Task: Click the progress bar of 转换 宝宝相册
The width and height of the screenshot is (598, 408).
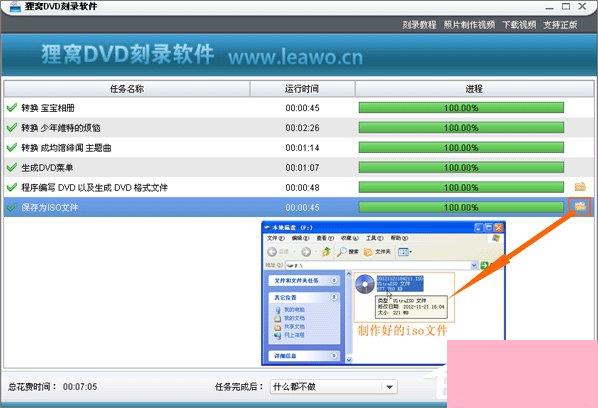Action: tap(461, 108)
